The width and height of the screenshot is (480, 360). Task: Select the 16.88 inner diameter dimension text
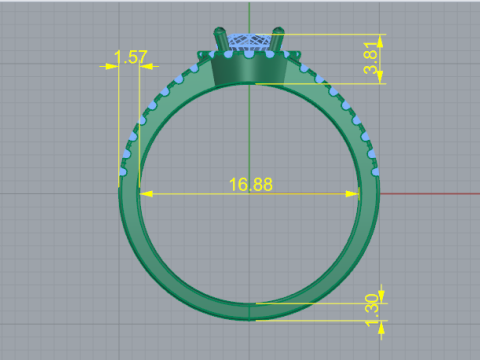(251, 185)
